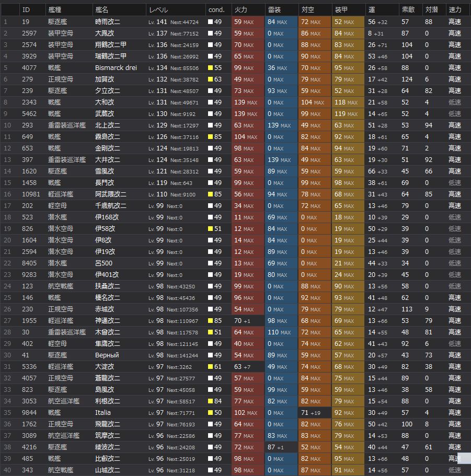Click the 対空 column header
This screenshot has width=471, height=476.
(315, 10)
